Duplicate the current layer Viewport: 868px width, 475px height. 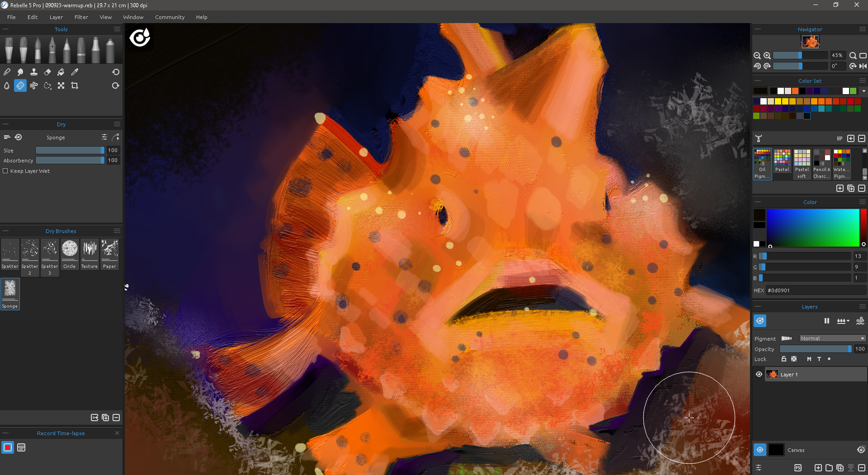pyautogui.click(x=840, y=468)
